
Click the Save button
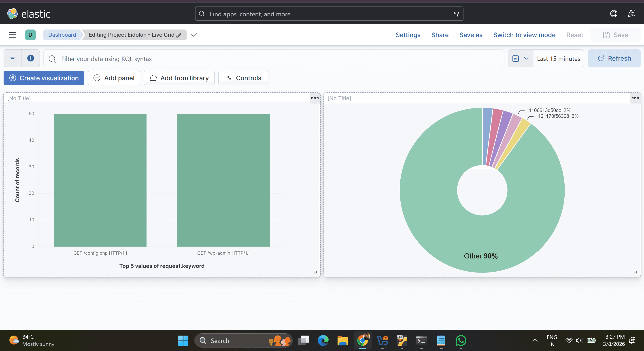(x=615, y=35)
